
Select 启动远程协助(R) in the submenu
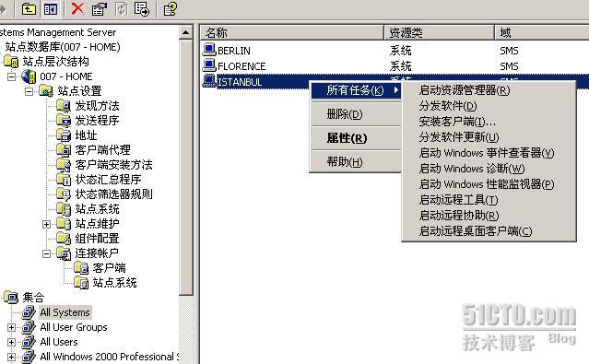pyautogui.click(x=489, y=216)
